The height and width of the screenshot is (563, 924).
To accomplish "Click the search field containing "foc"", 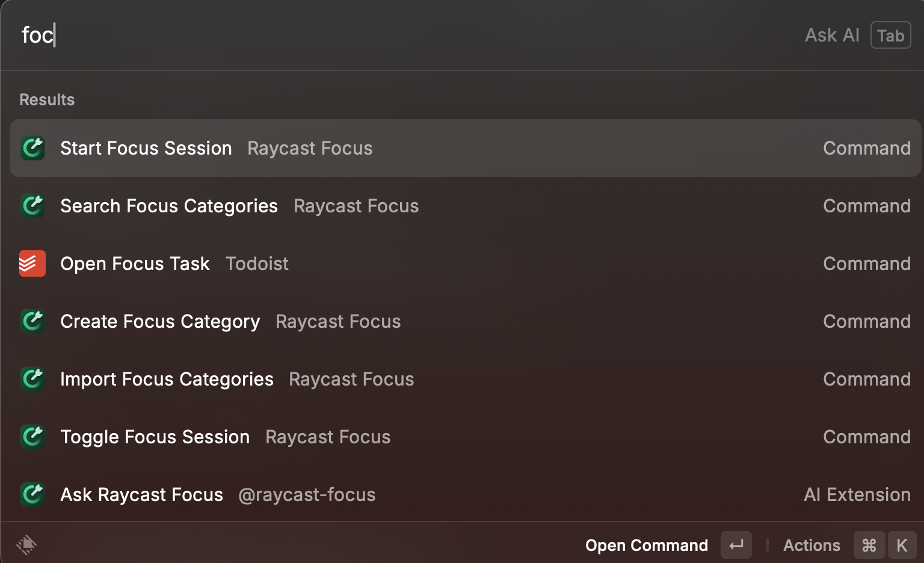I will (x=361, y=35).
